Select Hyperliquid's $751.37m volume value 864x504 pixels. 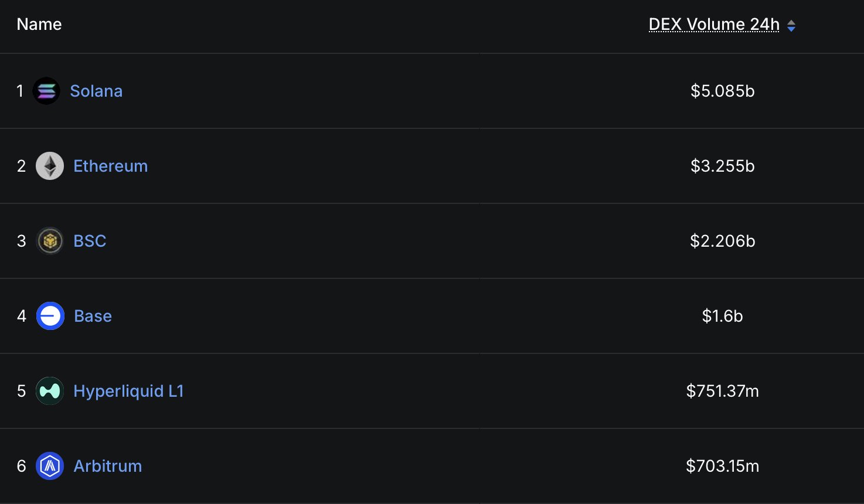(722, 391)
